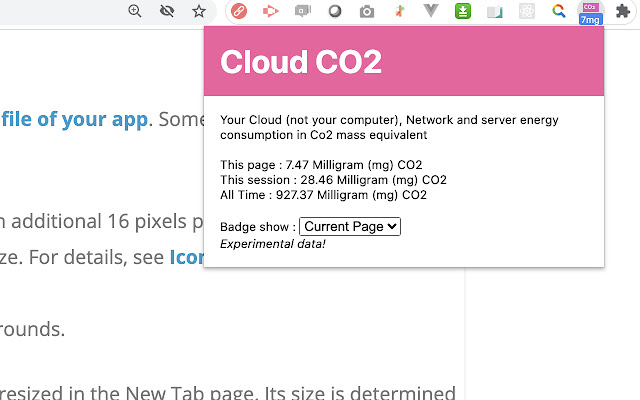Click the Cloud CO2 7mg badge icon

[x=590, y=13]
